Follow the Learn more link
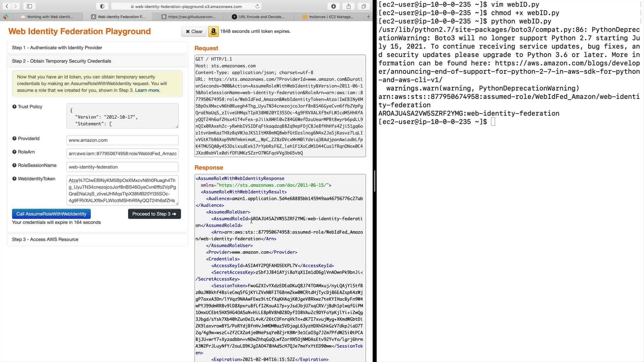The image size is (644, 362). click(147, 90)
